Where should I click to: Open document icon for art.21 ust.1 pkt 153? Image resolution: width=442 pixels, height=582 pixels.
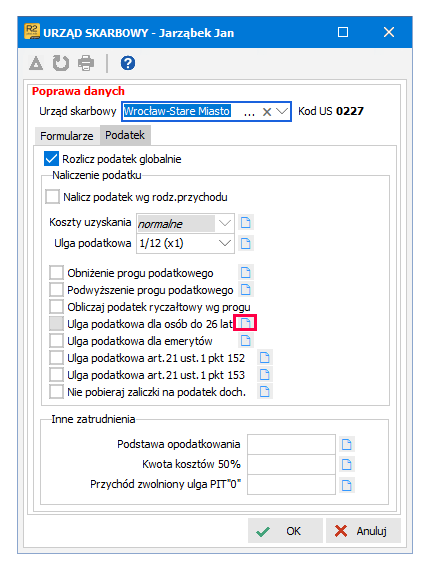265,375
